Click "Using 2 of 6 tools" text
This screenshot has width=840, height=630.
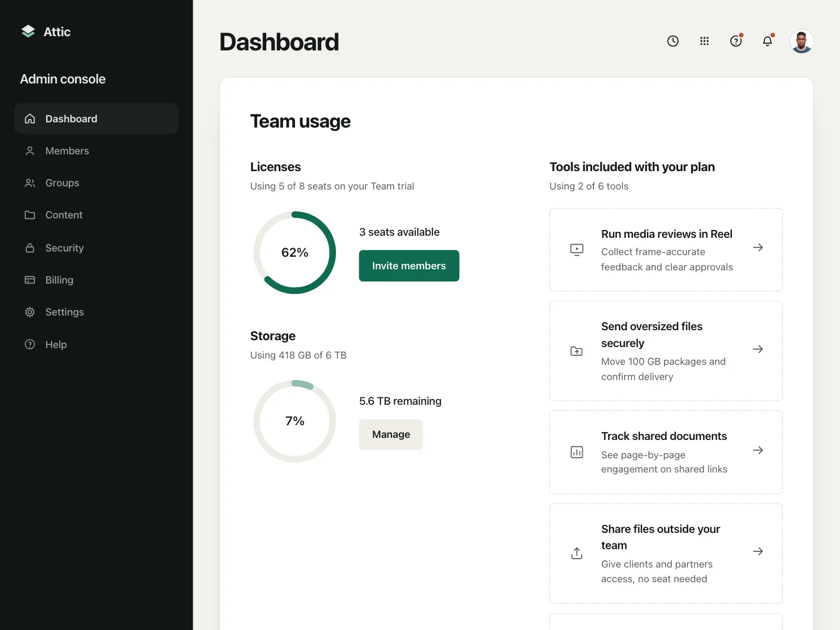pos(589,186)
